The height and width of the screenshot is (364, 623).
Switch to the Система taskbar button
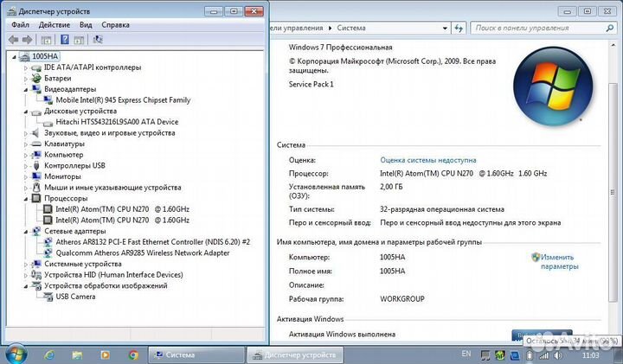pos(196,354)
